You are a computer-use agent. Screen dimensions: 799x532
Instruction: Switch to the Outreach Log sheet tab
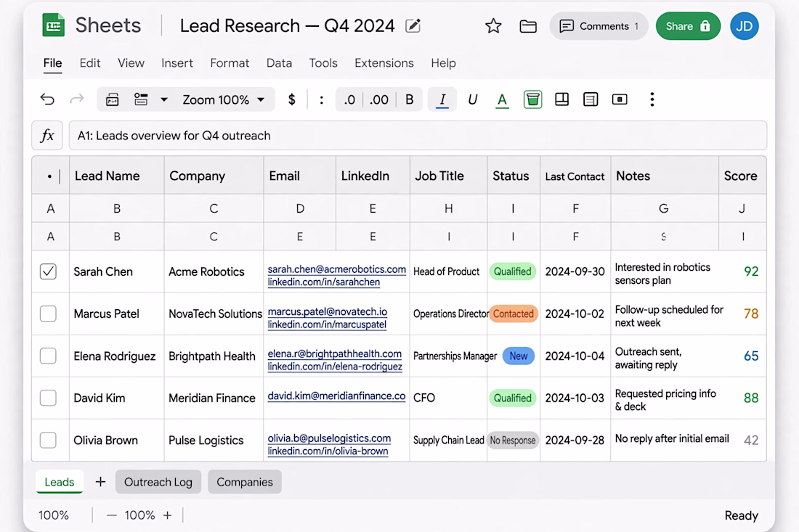click(x=158, y=482)
